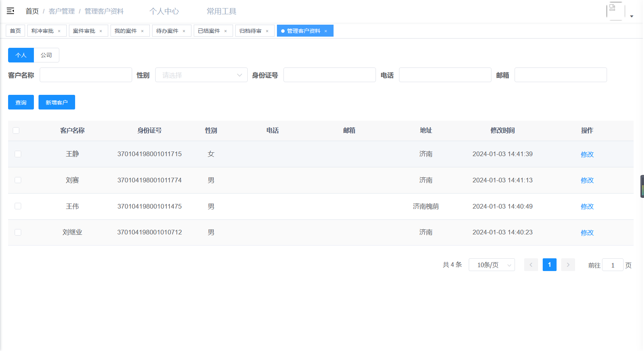Viewport: 644px width, 352px height.
Task: Click 修改 for 王静
Action: (587, 154)
